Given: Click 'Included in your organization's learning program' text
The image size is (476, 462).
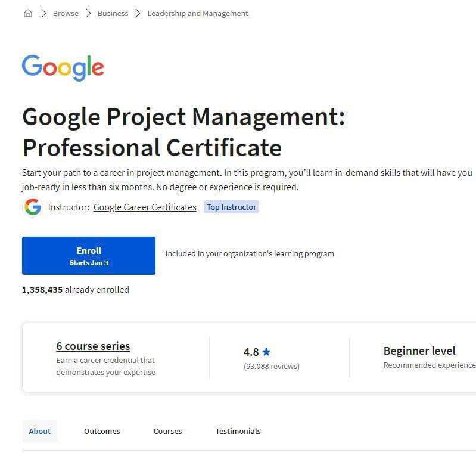Looking at the screenshot, I should click(x=250, y=253).
